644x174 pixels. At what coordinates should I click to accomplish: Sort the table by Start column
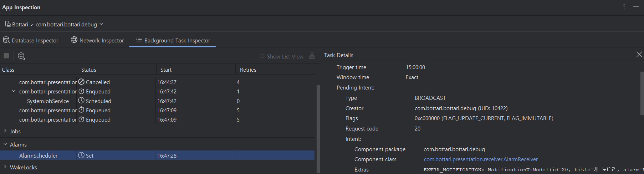coord(166,70)
